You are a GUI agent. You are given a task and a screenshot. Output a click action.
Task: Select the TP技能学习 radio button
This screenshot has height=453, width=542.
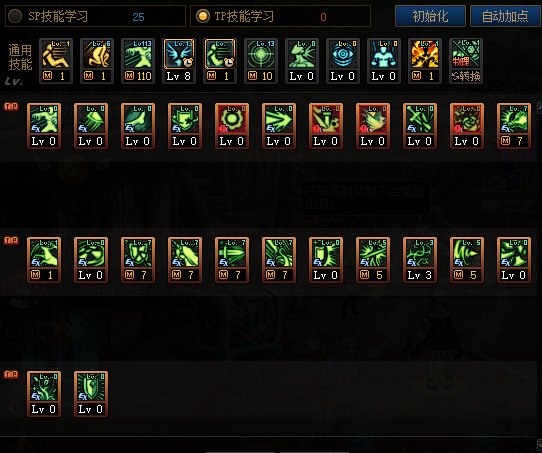pyautogui.click(x=203, y=16)
